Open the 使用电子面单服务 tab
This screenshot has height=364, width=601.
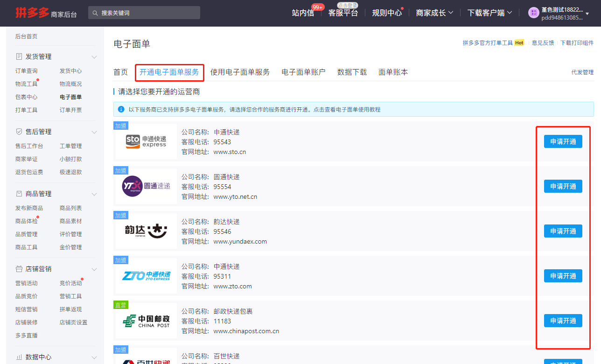(x=240, y=72)
